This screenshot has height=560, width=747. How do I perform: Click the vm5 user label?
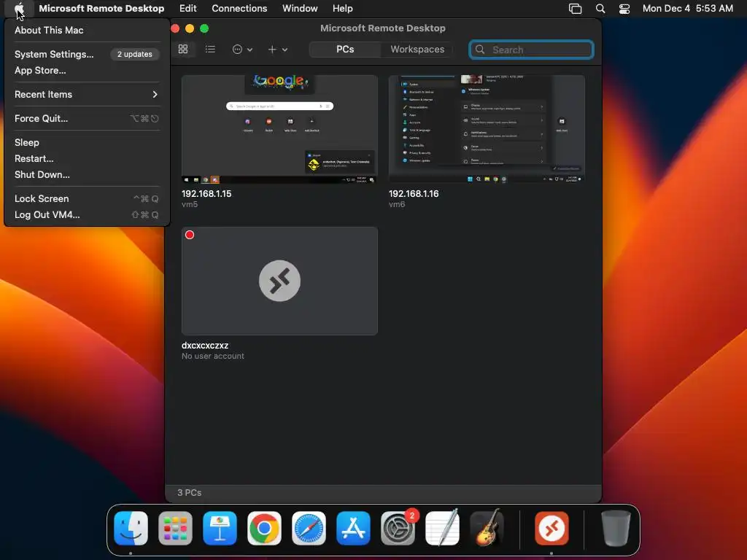(190, 204)
